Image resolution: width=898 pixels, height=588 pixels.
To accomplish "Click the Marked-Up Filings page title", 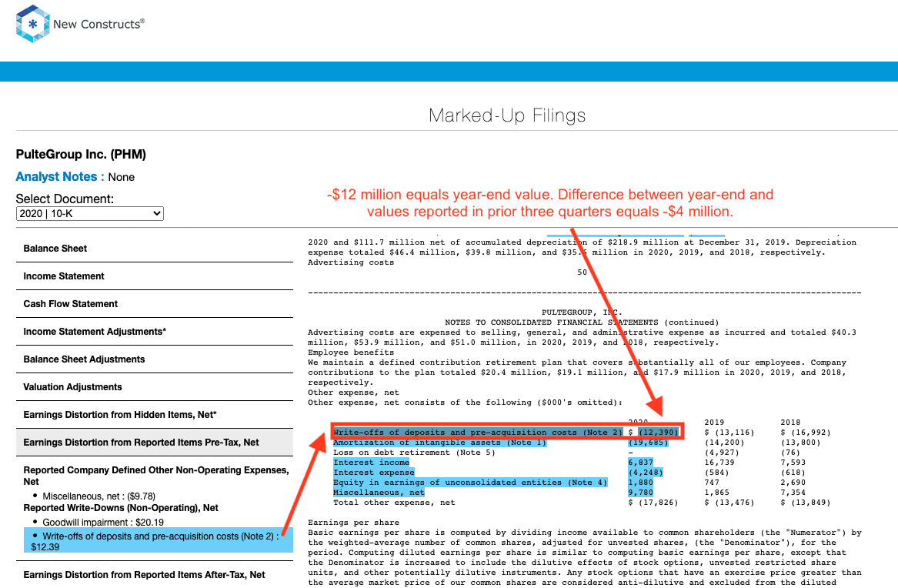I will click(x=507, y=115).
